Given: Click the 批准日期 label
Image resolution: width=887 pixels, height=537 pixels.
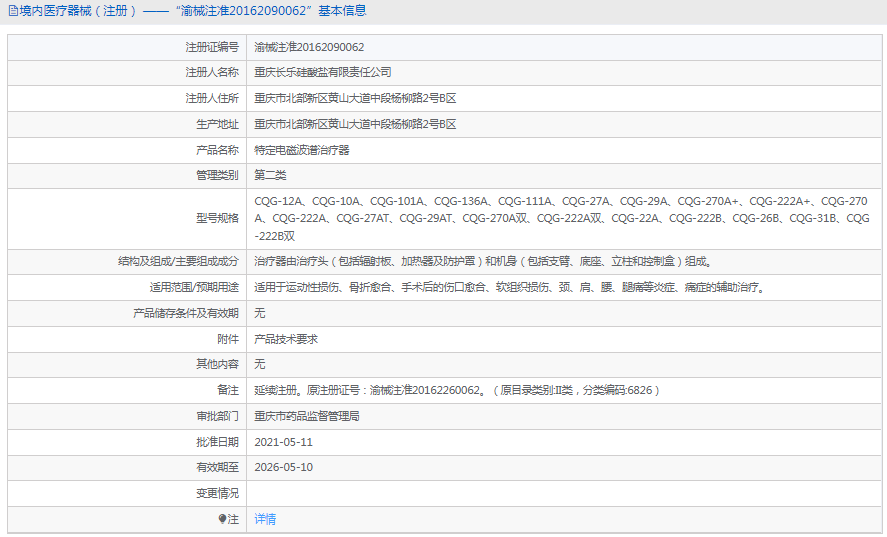Looking at the screenshot, I should click(x=218, y=442).
